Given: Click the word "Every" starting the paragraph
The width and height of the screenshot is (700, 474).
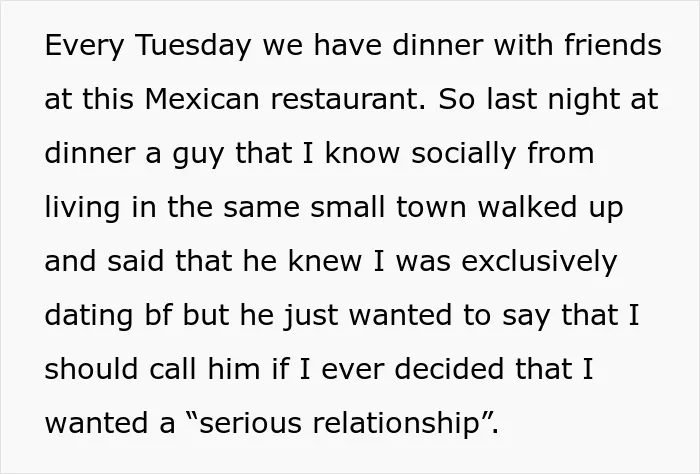Looking at the screenshot, I should [x=84, y=46].
